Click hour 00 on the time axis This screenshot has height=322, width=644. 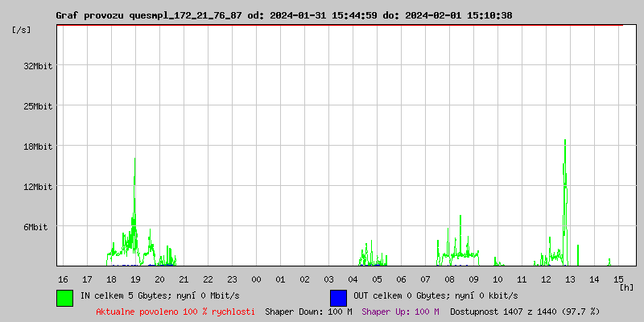[x=256, y=279]
